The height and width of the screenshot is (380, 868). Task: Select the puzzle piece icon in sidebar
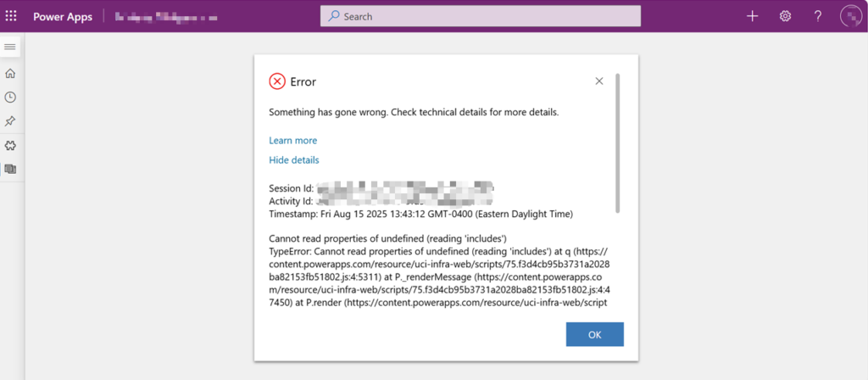pos(10,146)
